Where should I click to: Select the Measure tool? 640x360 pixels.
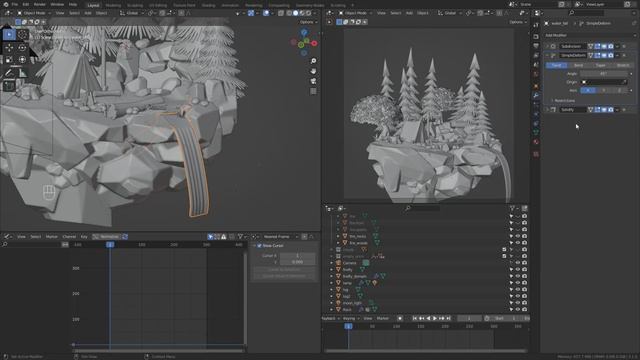pos(22,73)
